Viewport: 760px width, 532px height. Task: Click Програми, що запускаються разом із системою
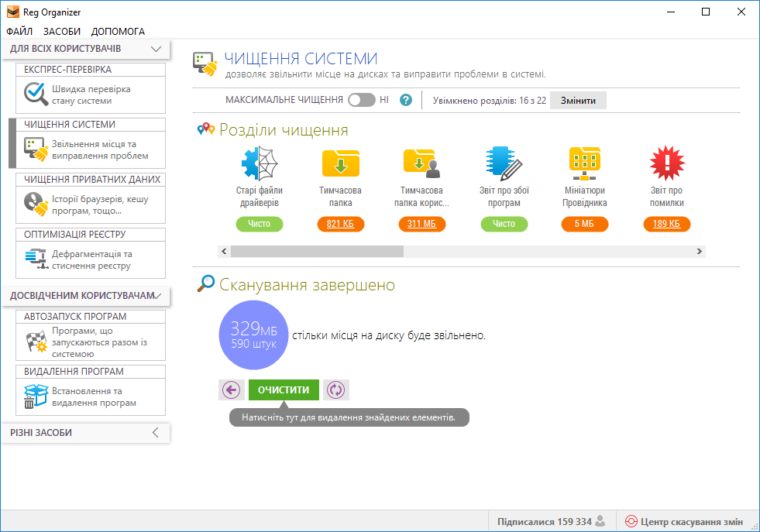pyautogui.click(x=99, y=342)
